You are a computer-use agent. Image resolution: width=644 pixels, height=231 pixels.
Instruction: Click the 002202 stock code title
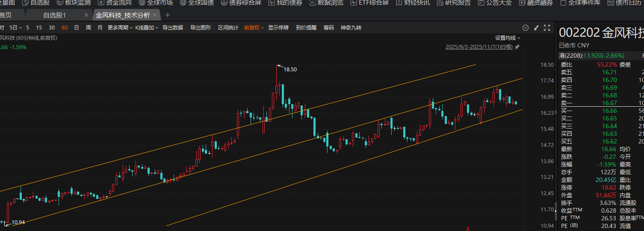click(579, 33)
